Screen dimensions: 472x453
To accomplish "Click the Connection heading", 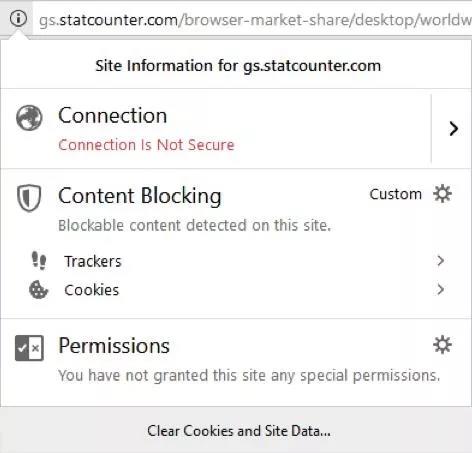I will pyautogui.click(x=113, y=116).
